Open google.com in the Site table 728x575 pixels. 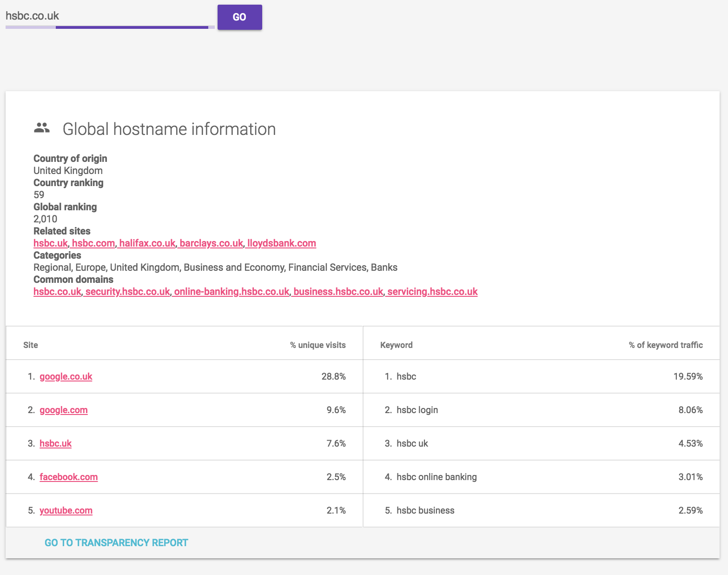[64, 410]
